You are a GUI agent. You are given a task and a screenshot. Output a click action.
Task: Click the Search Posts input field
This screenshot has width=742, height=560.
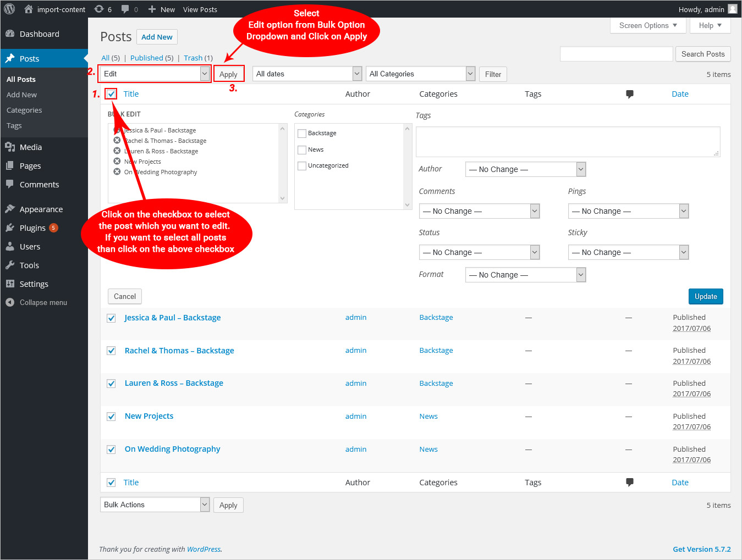(x=616, y=54)
